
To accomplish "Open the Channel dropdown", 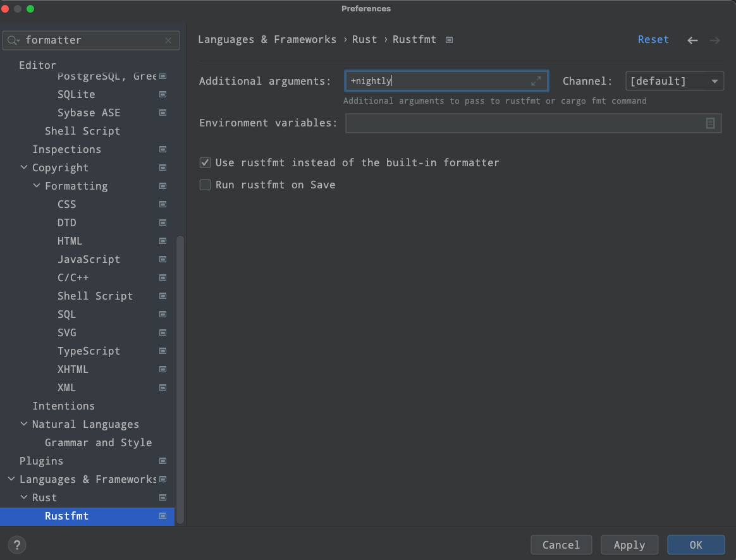I will click(675, 81).
